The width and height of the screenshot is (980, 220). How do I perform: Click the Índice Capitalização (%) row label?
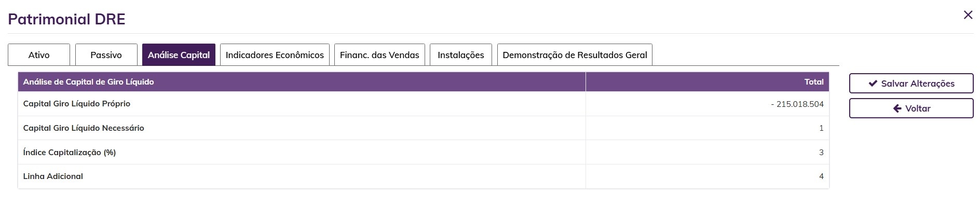pyautogui.click(x=70, y=153)
